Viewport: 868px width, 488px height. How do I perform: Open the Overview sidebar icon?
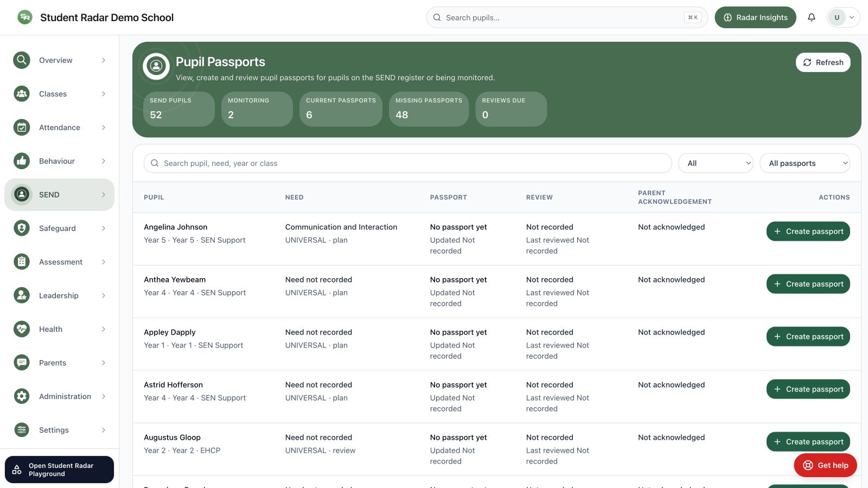pyautogui.click(x=22, y=60)
